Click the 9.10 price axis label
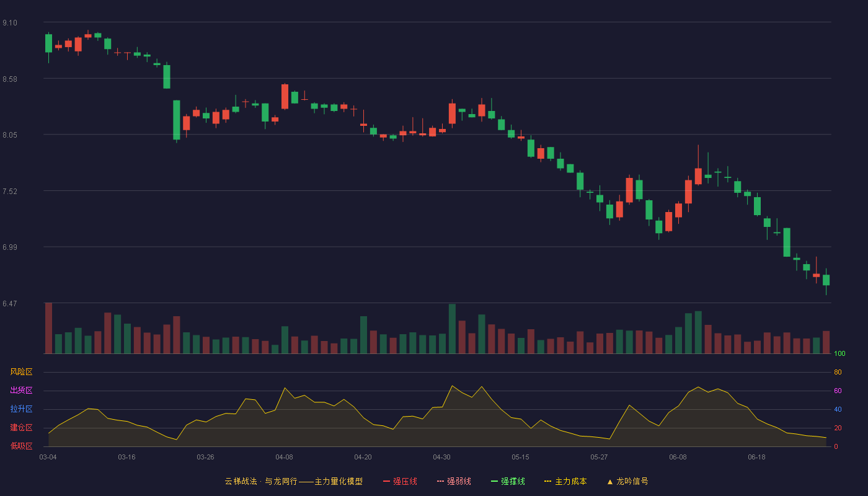Screen dimensions: 868x496 click(10, 23)
